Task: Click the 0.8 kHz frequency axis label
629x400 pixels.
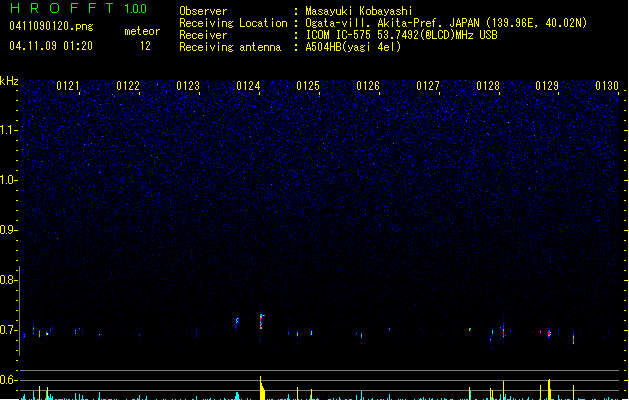Action: pos(8,280)
